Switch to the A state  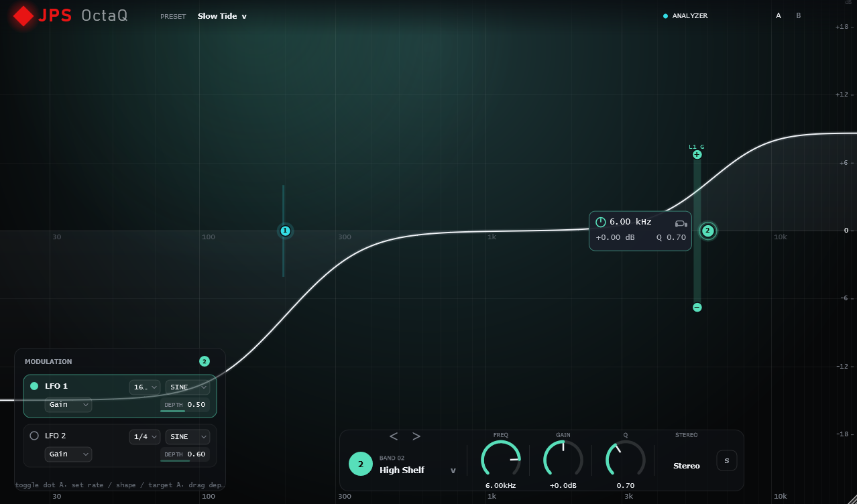click(x=779, y=15)
